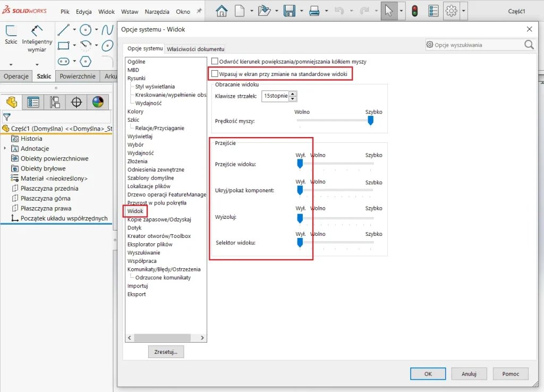Viewport: 544px width, 392px height.
Task: Print with the printer icon
Action: [x=314, y=11]
